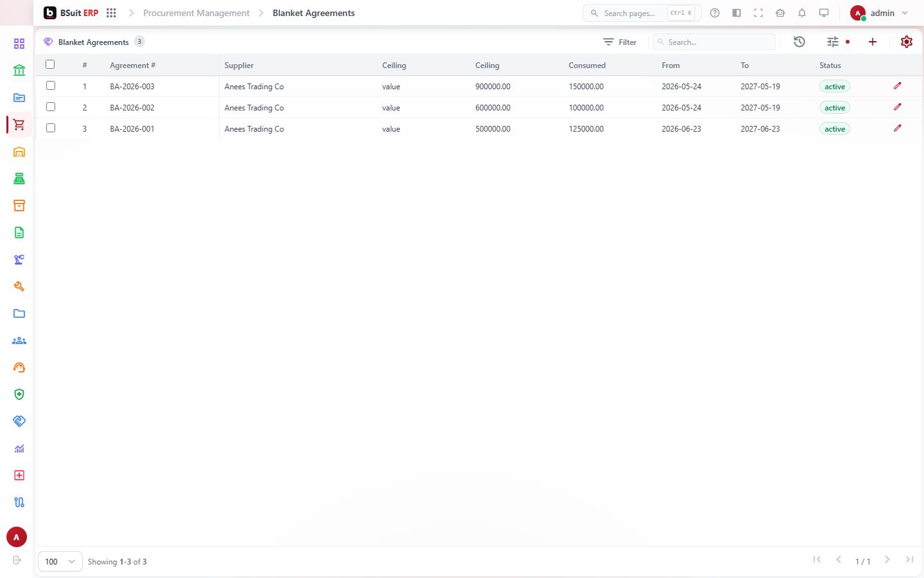
Task: Open column settings sliders icon
Action: (833, 42)
